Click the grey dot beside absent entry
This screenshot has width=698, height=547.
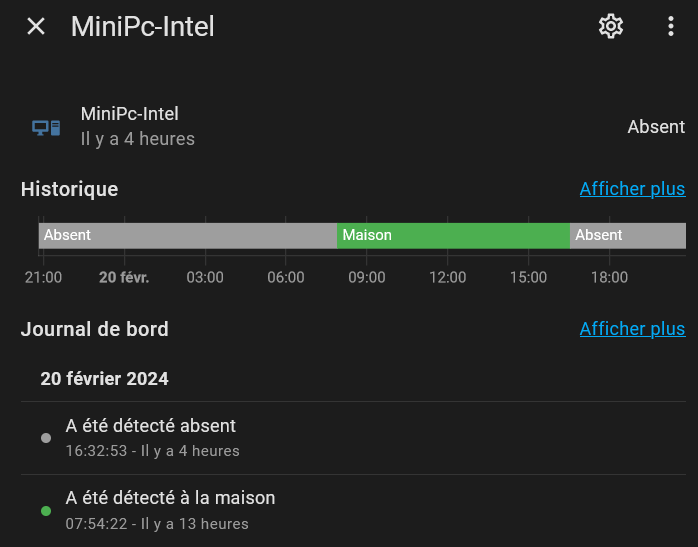(46, 438)
